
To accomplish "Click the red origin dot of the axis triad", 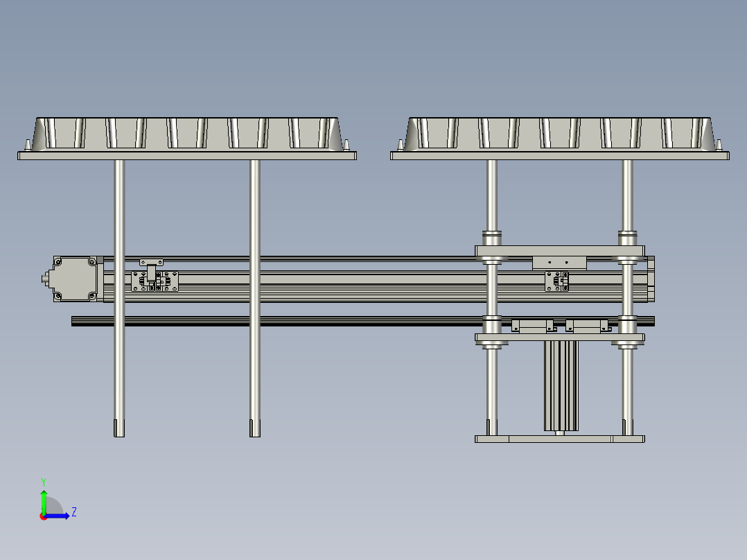I will 44,516.
